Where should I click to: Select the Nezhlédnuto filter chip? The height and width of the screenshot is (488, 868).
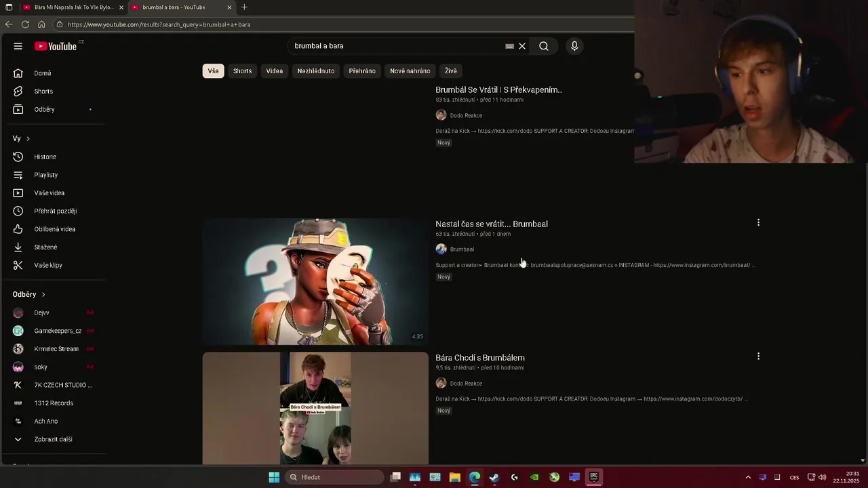(316, 71)
